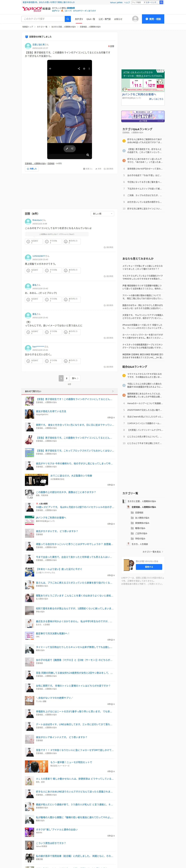Select the お知らせ tab
Viewport: 186px width, 868px height.
point(118,19)
